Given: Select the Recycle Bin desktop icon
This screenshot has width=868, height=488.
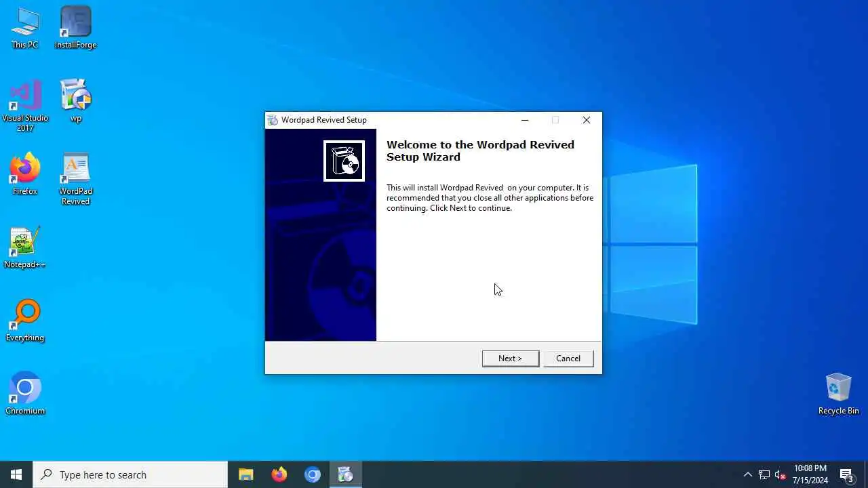Looking at the screenshot, I should click(x=838, y=394).
